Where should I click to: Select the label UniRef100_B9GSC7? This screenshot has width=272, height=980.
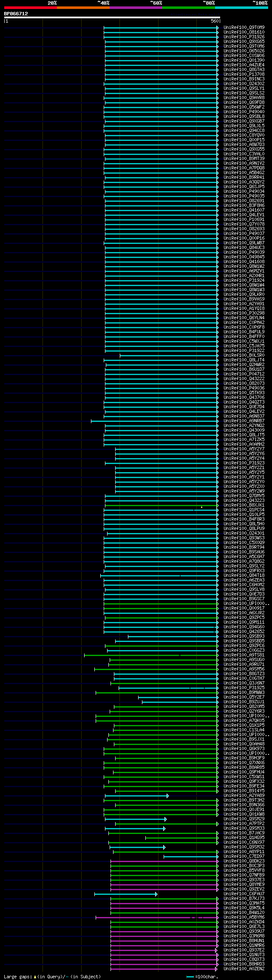(x=244, y=599)
